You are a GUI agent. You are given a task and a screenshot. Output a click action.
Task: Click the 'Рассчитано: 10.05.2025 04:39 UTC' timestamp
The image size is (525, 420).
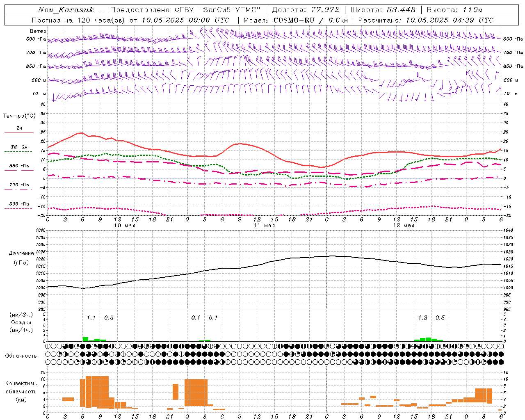click(x=426, y=20)
